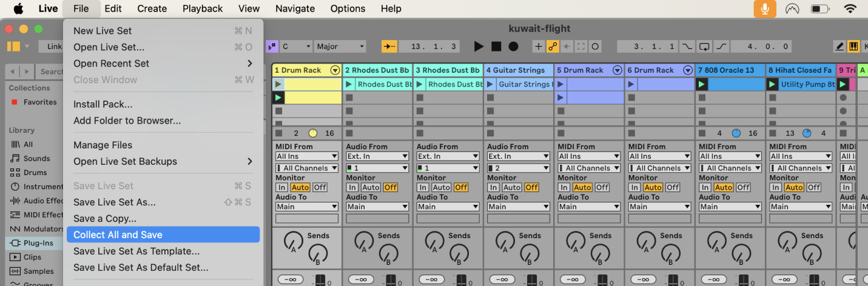Choose Install Pack... from File menu
The width and height of the screenshot is (868, 286).
point(163,104)
